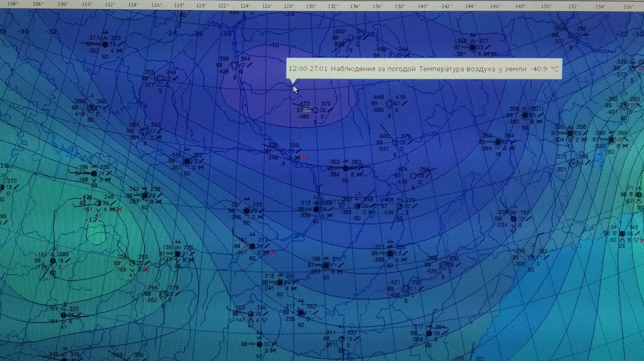Click the filled station circle labeled -317
Screen dimensions: 644x361
click(x=429, y=333)
